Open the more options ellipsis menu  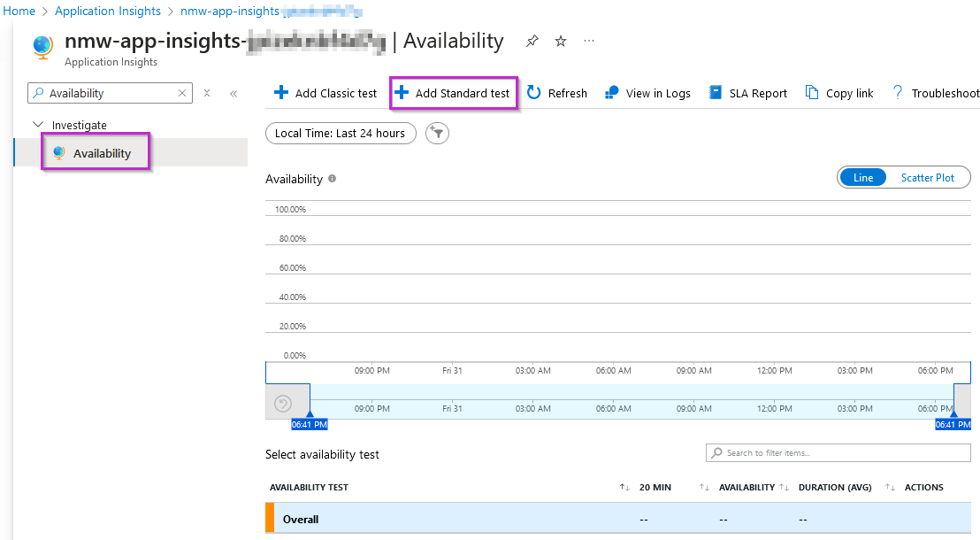(x=589, y=42)
